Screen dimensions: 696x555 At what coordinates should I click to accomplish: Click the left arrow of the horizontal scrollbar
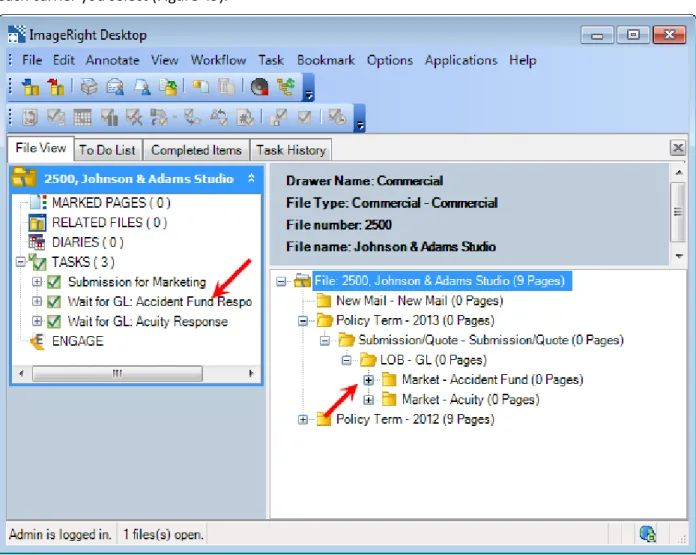(21, 373)
